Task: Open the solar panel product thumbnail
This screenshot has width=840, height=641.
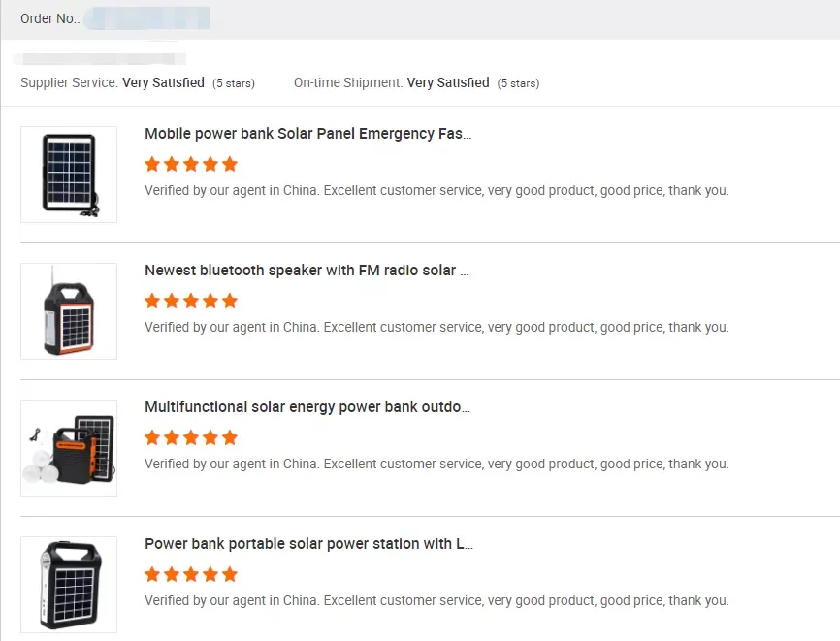Action: (x=69, y=175)
